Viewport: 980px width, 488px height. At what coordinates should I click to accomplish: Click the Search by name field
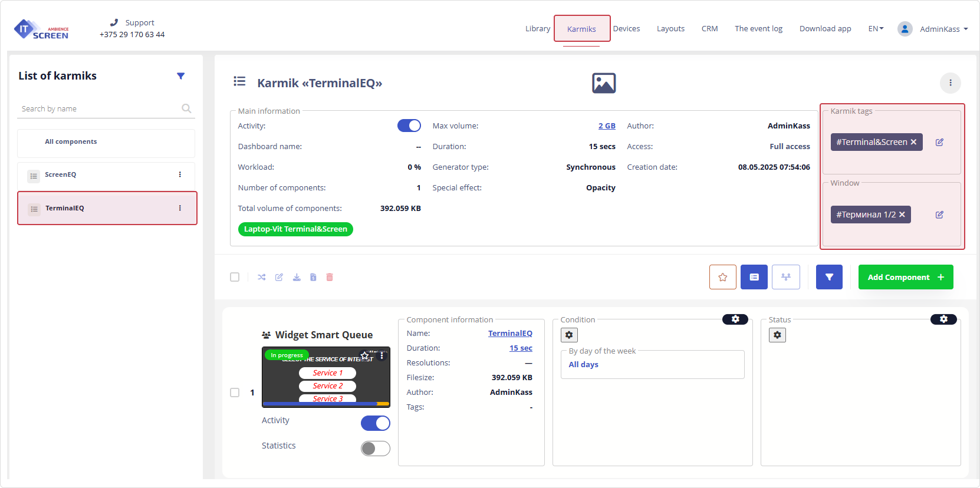100,109
